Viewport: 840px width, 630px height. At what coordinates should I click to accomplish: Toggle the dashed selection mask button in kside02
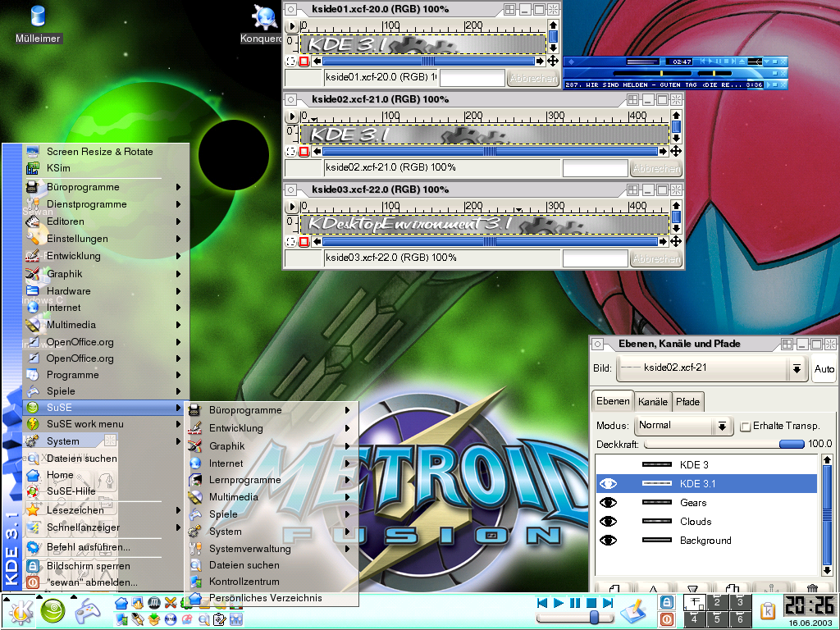[x=290, y=152]
